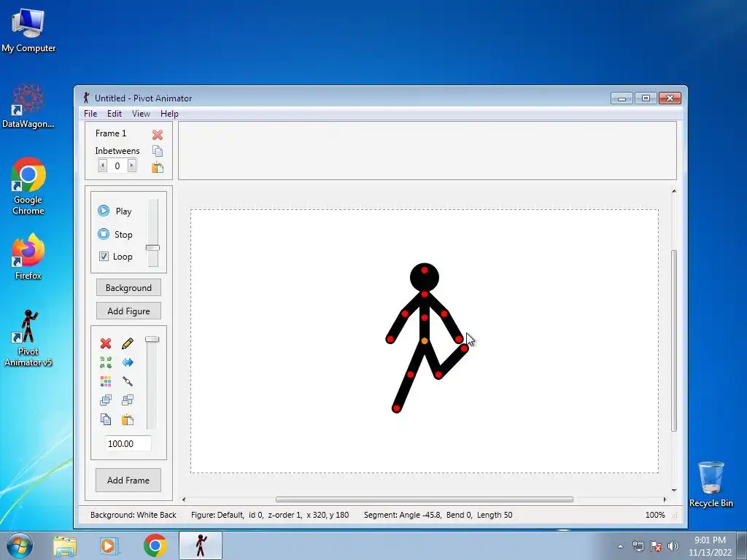Click the 'Frame 1' label

pos(111,133)
